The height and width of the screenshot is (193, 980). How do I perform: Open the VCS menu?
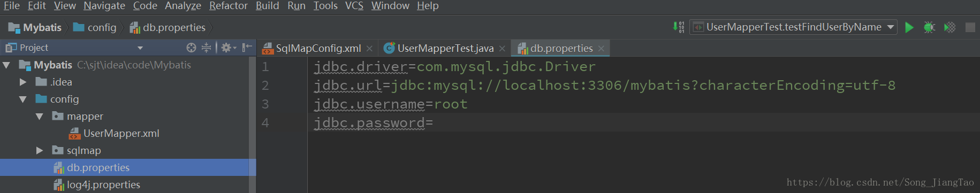coord(354,6)
